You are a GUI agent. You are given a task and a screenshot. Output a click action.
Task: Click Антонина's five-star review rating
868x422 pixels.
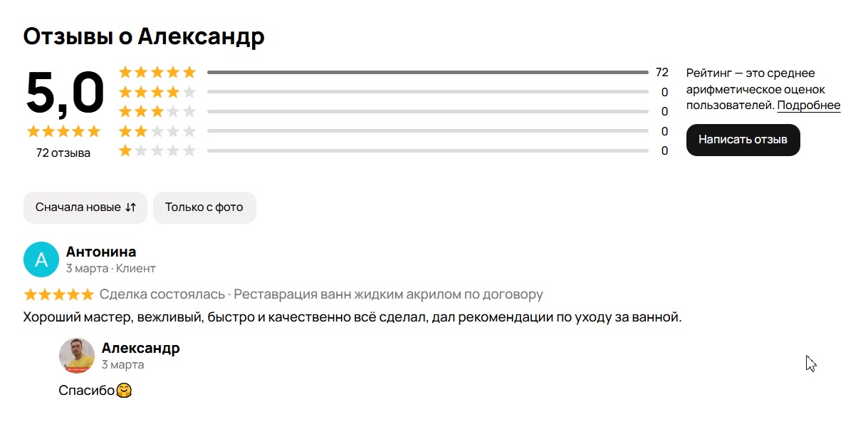pos(59,294)
